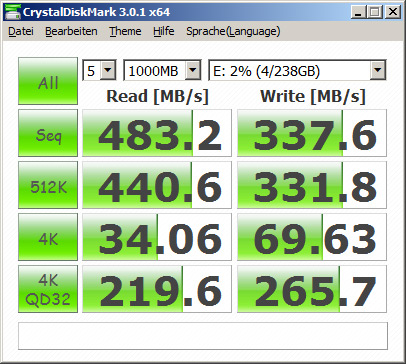Click the Write [MB/s] column header
Screen dimensions: 406x364
(313, 97)
